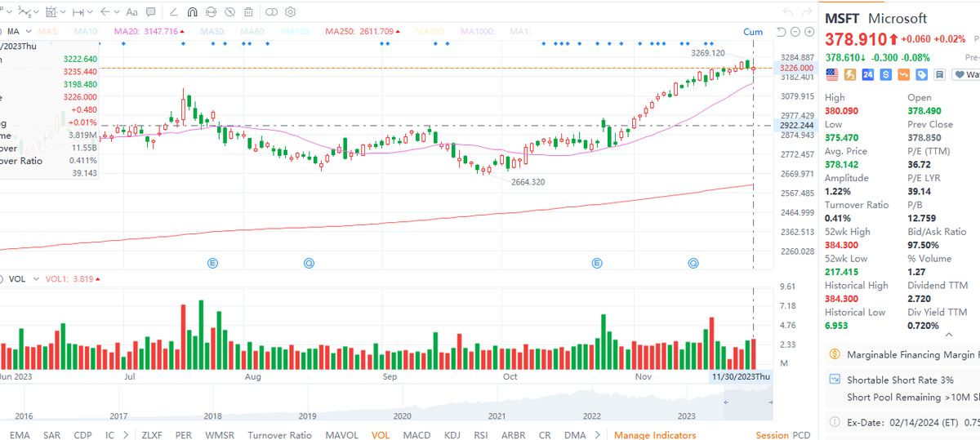Undo last chart action
Screen dimensions: 980x440
[x=788, y=11]
